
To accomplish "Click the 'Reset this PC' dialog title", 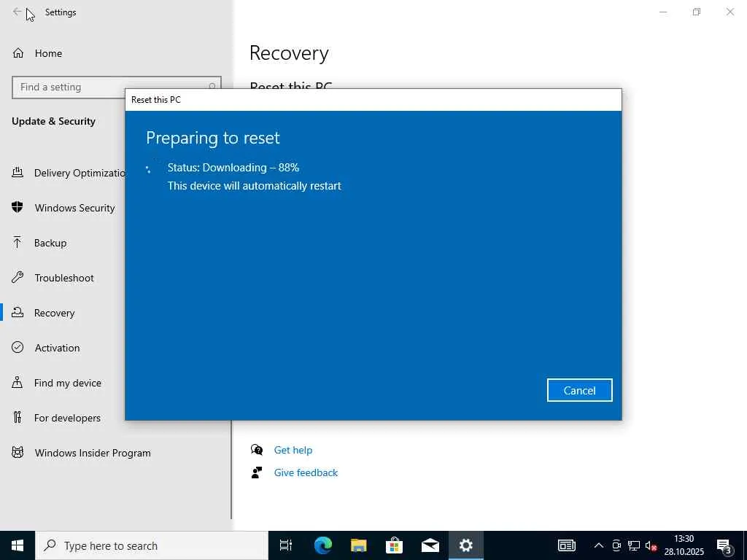I will (x=156, y=99).
